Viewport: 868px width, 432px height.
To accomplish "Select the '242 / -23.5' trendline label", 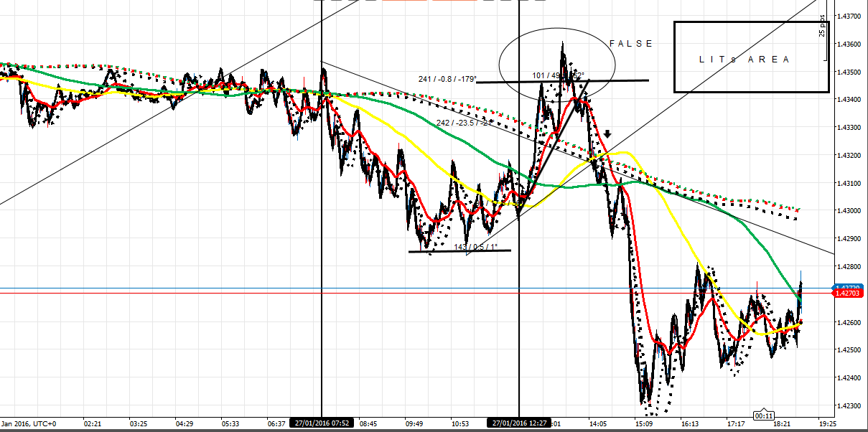I will (463, 123).
